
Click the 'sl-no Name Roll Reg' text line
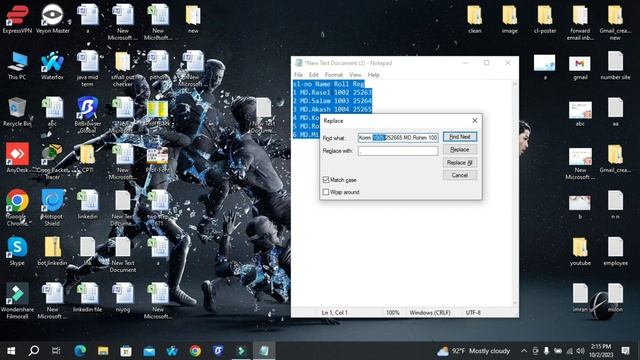tap(329, 84)
